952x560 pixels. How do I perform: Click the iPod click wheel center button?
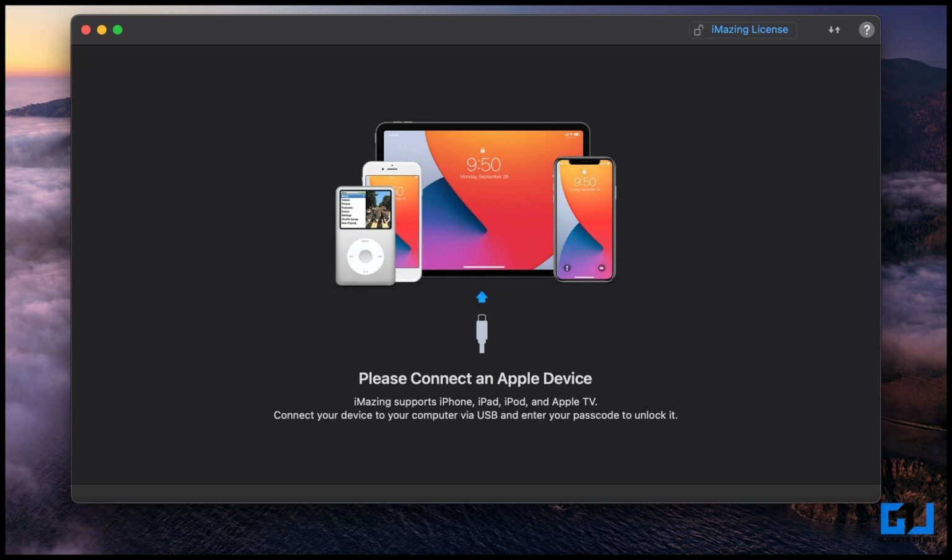(x=365, y=256)
